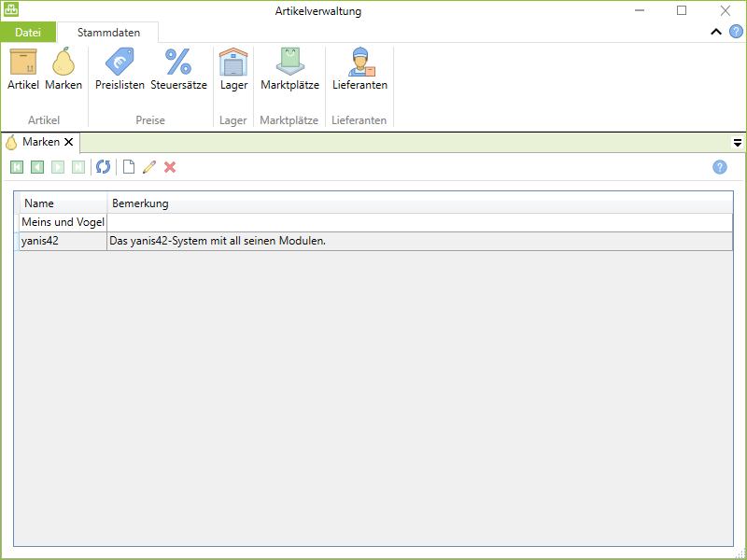747x560 pixels.
Task: Close the Marken document tab
Action: point(68,143)
